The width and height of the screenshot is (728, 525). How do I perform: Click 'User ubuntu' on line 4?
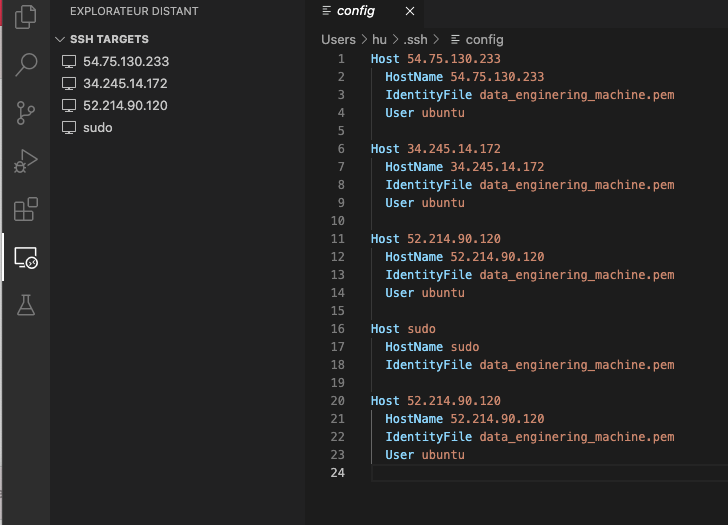coord(425,113)
